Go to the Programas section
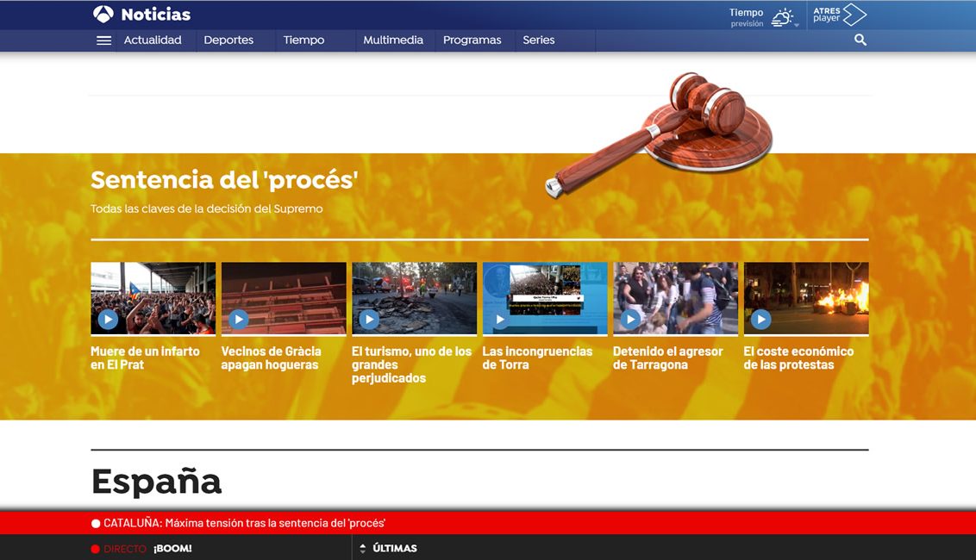The image size is (976, 560). pos(472,40)
